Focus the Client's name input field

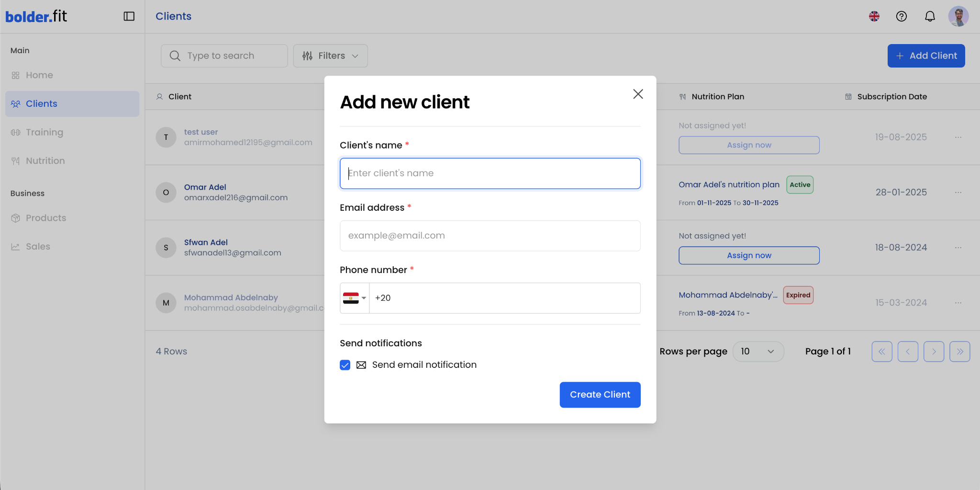pyautogui.click(x=490, y=173)
